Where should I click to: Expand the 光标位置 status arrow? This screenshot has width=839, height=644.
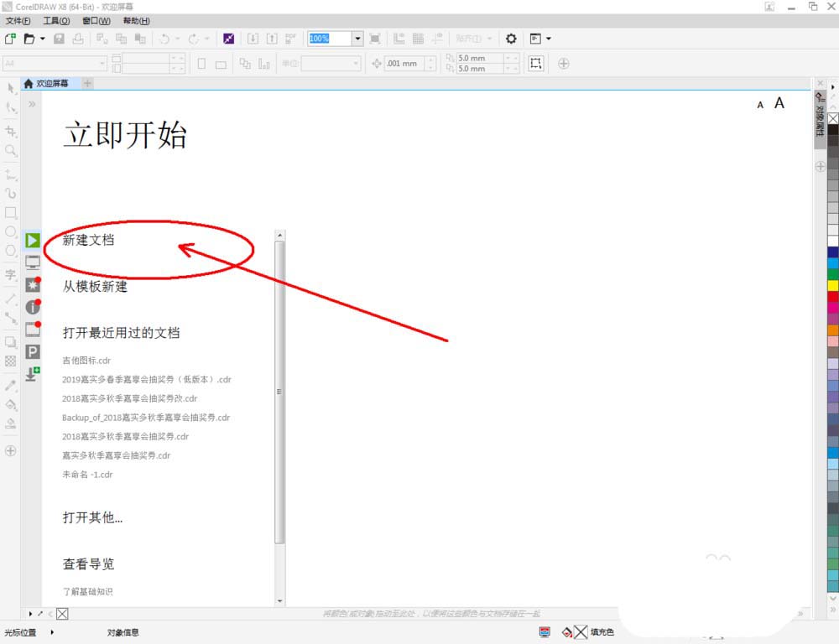52,632
